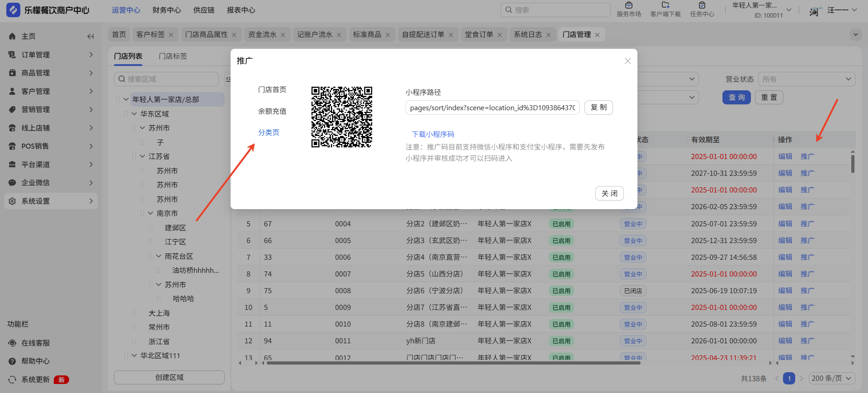Switch to 报表中心 top menu
The height and width of the screenshot is (393, 868).
click(x=241, y=10)
